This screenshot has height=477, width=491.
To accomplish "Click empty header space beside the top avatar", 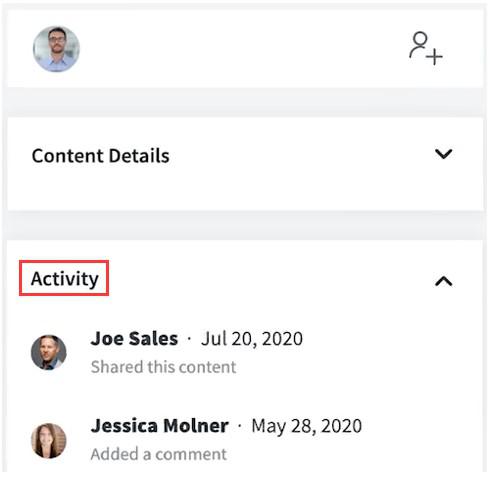I will pos(243,49).
